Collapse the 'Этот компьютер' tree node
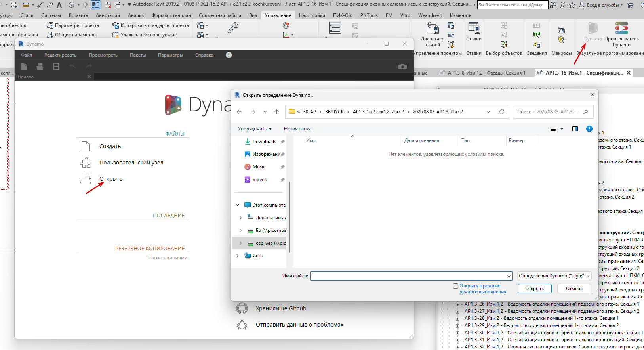644x350 pixels. pyautogui.click(x=237, y=205)
